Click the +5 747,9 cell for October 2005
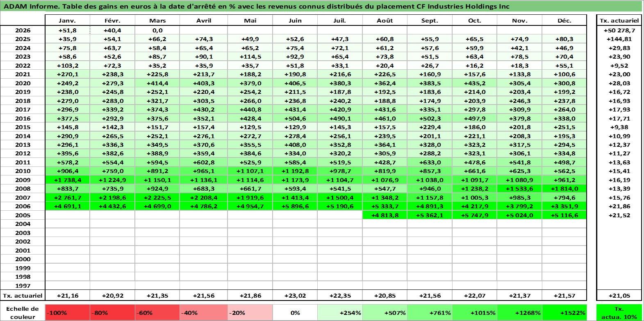Screen dimensions: 644x321 click(475, 215)
